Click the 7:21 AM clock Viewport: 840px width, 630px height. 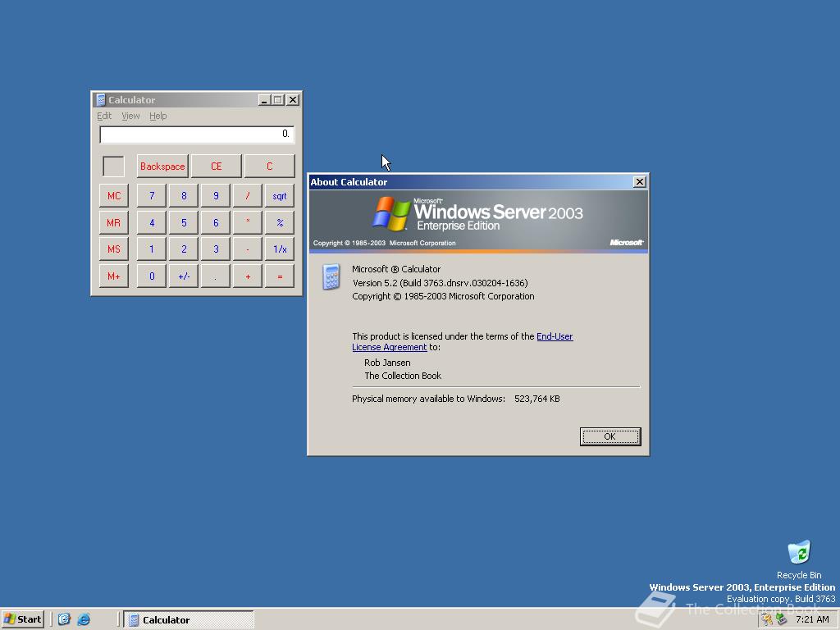point(812,619)
